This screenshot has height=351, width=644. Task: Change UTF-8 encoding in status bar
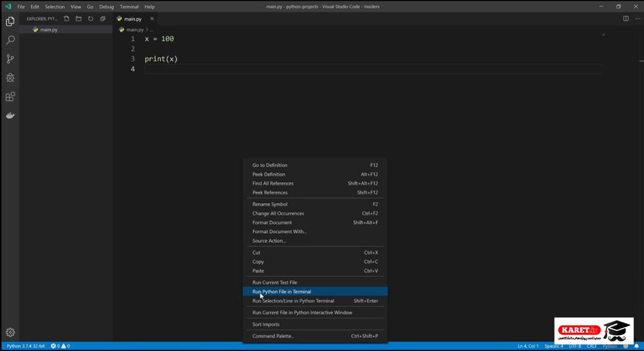(574, 346)
